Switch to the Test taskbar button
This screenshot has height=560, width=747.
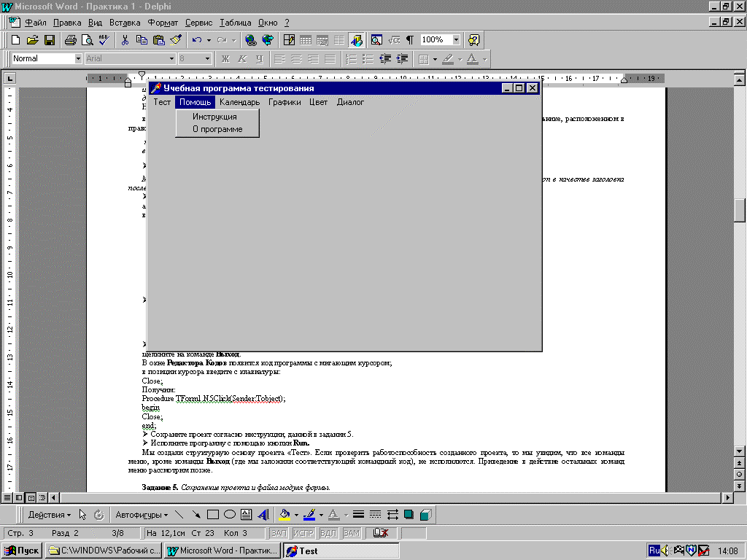point(341,551)
